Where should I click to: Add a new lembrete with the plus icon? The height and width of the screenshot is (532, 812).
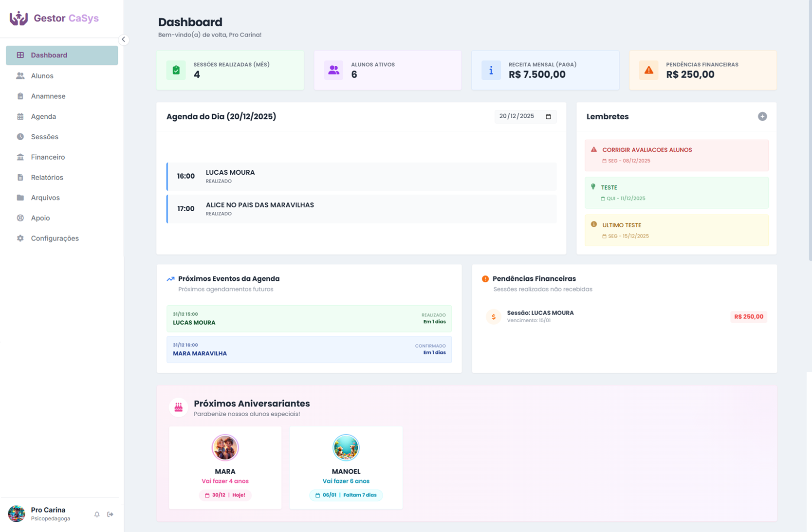762,116
